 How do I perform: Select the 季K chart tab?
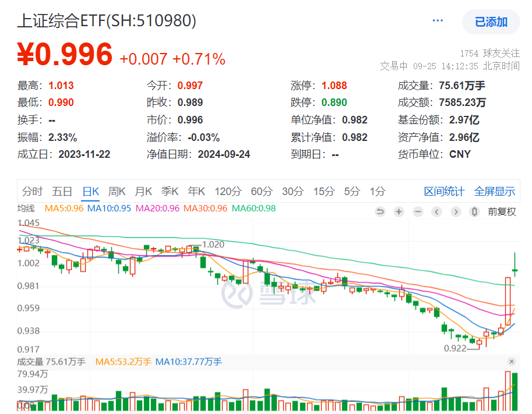[x=170, y=191]
